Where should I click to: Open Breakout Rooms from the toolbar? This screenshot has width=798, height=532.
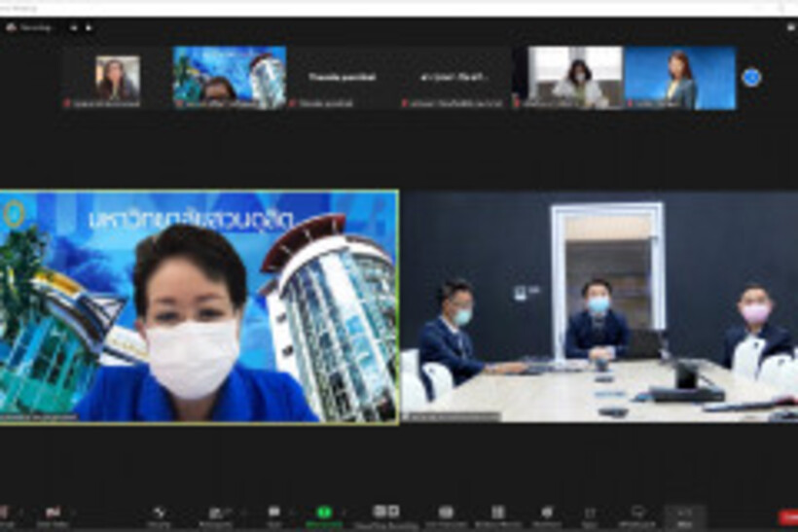tap(497, 514)
